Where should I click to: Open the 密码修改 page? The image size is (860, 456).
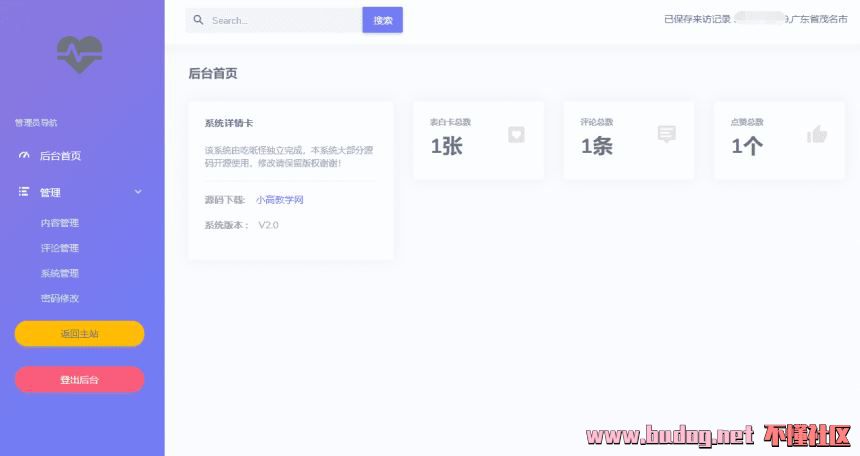point(59,298)
